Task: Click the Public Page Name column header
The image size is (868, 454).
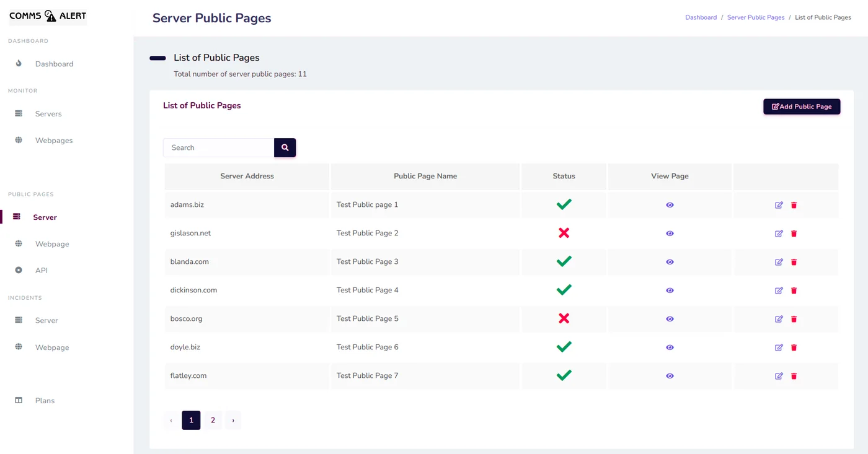Action: point(425,176)
